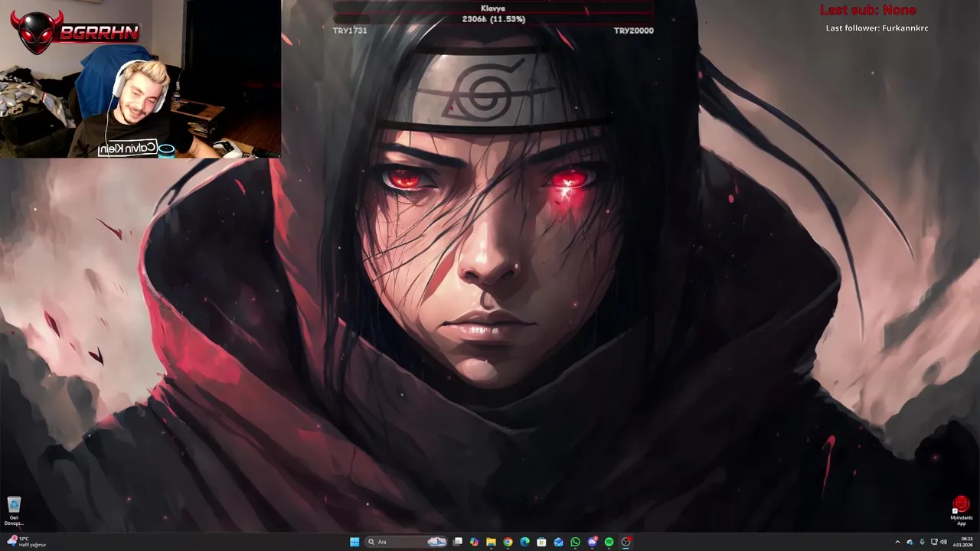Open Discord from the taskbar
980x551 pixels.
coord(593,542)
